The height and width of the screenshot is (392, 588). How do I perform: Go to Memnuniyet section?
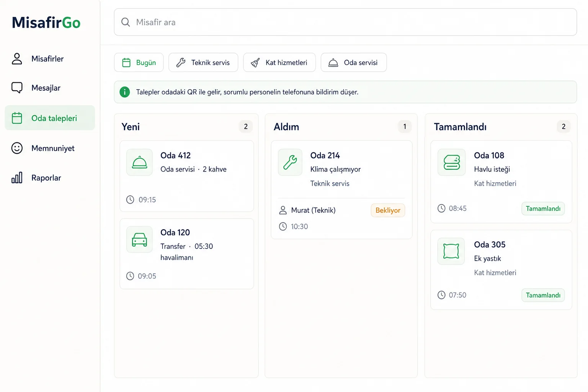[x=50, y=148]
